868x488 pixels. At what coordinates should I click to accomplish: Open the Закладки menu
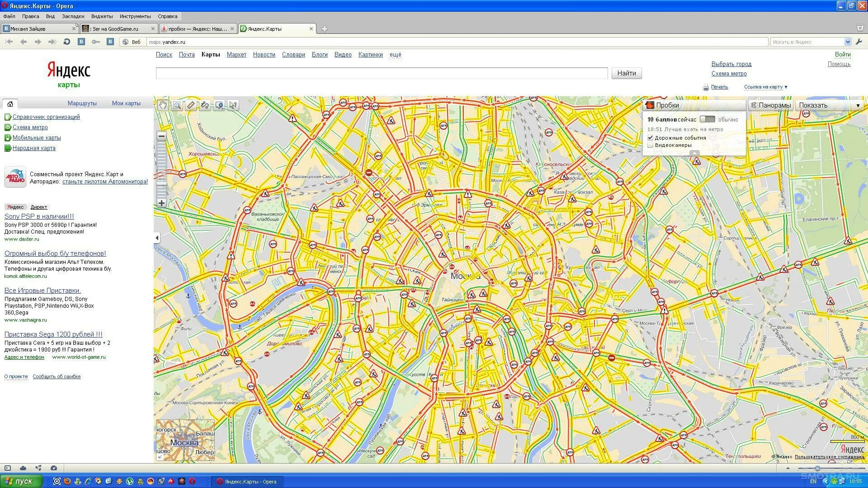tap(73, 16)
